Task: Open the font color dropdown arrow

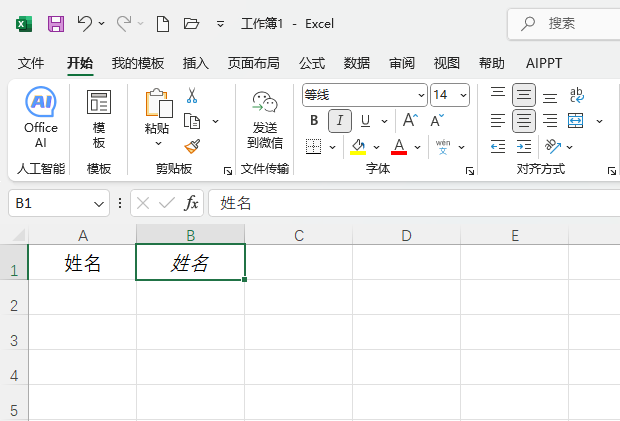Action: click(x=418, y=147)
